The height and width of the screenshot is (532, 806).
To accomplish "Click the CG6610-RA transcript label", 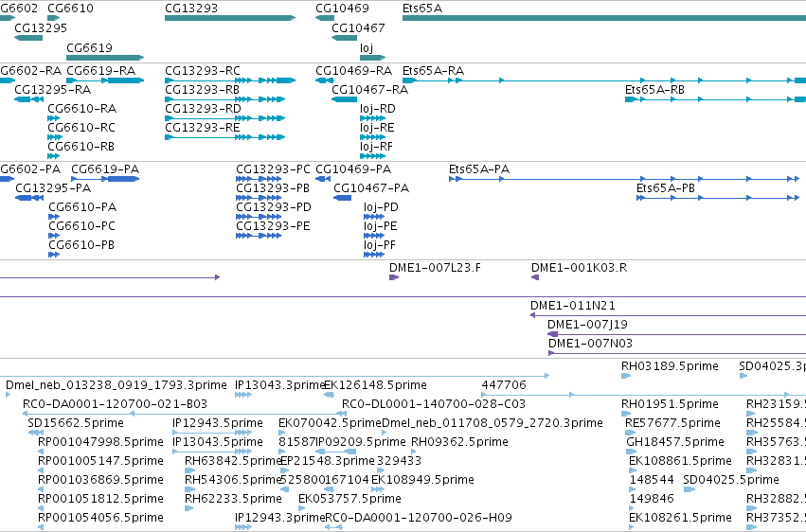I will click(82, 108).
